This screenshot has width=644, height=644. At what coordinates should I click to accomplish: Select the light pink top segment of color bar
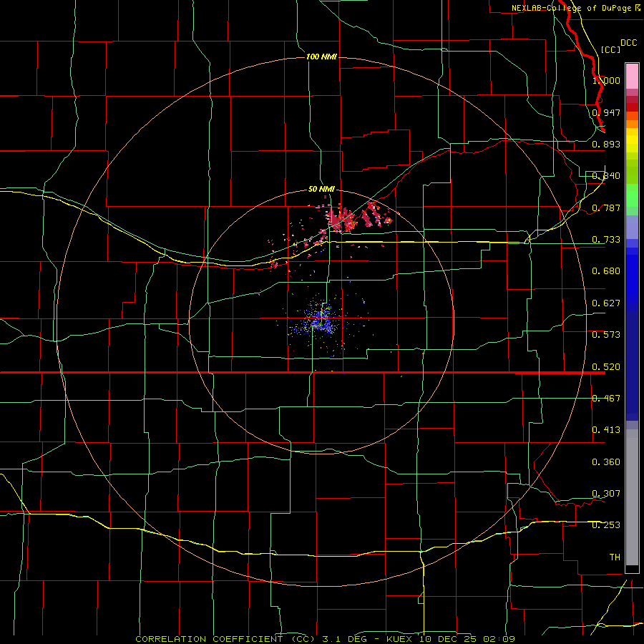[x=632, y=76]
